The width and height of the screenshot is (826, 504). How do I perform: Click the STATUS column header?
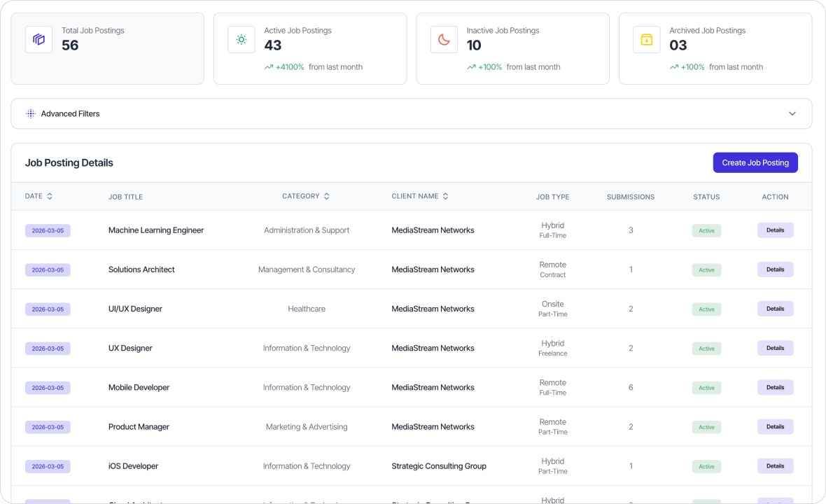(x=706, y=197)
